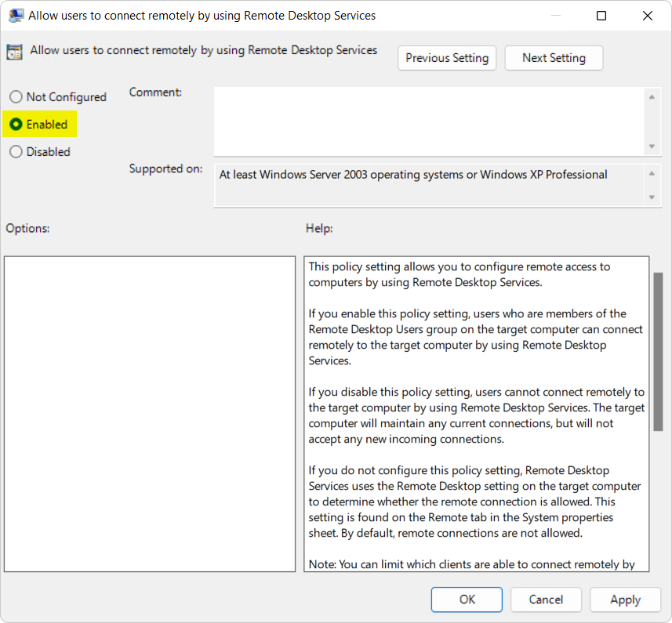
Task: Click the 'Options:' label
Action: click(x=27, y=228)
